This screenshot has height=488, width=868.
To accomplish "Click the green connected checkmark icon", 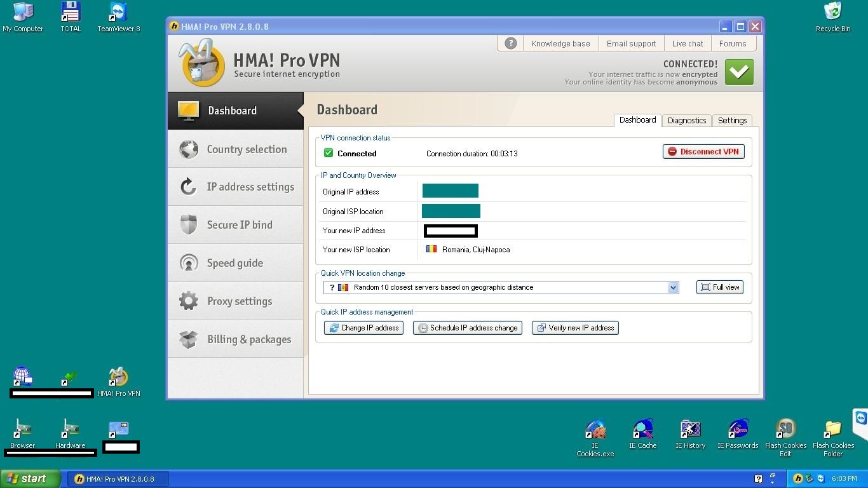I will pos(739,72).
